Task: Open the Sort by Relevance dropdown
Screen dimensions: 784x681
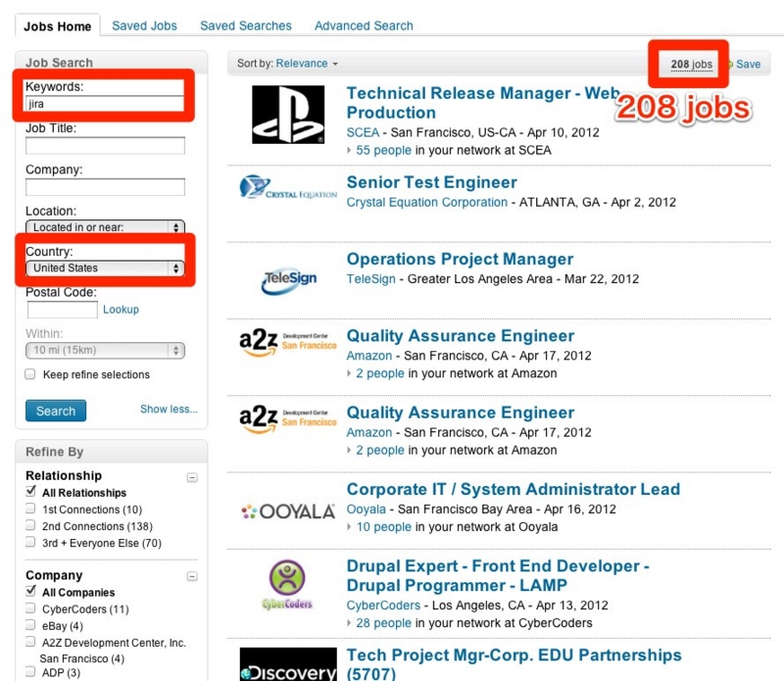Action: click(x=307, y=64)
